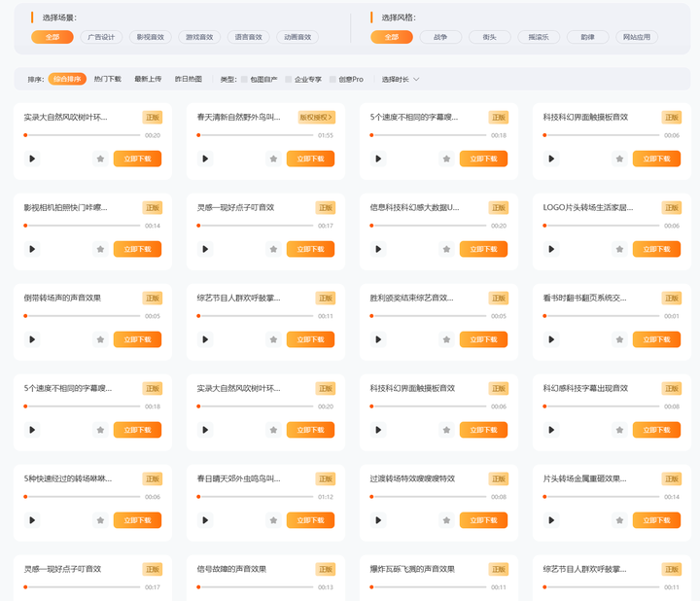Open 版权授权 tag on 春天清新自然 card
Image resolution: width=700 pixels, height=601 pixels.
(x=316, y=118)
